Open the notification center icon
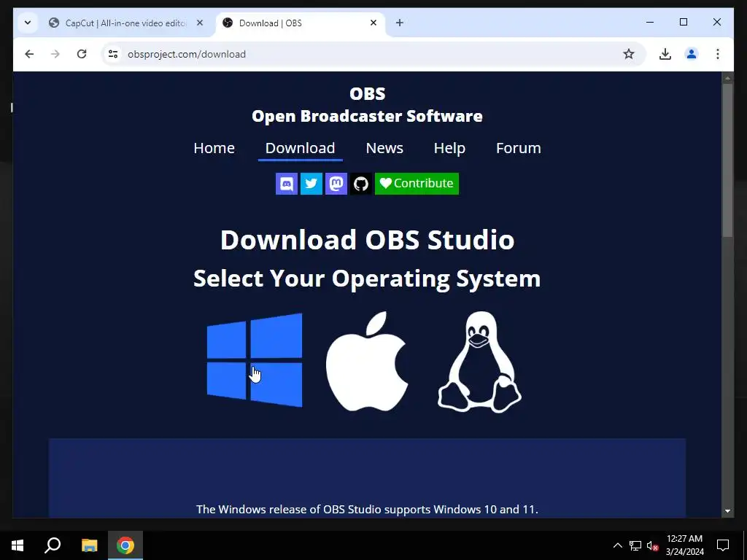The image size is (747, 560). point(723,545)
